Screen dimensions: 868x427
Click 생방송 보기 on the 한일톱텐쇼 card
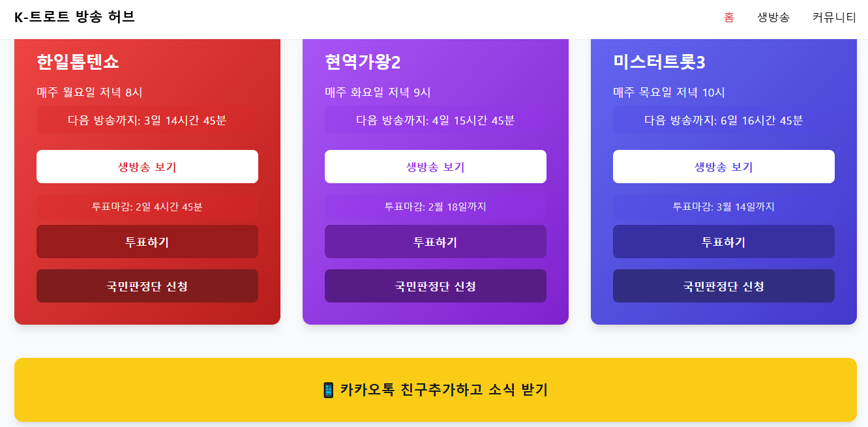click(147, 166)
